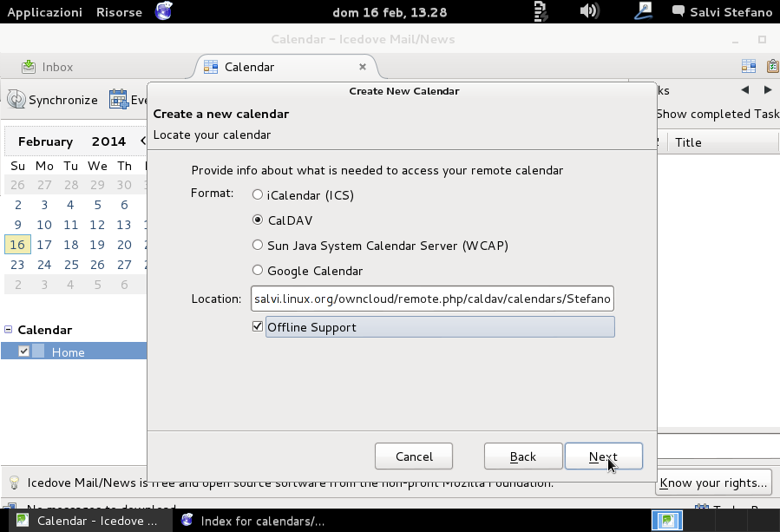Click the volume icon in the top panel
Image resolution: width=780 pixels, height=532 pixels.
pos(590,11)
